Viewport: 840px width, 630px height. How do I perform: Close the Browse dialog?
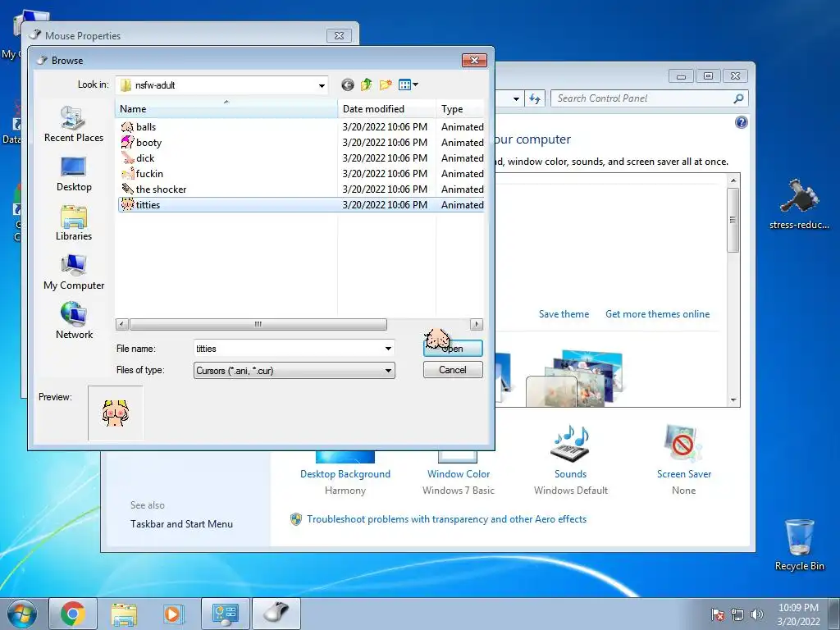pos(474,61)
